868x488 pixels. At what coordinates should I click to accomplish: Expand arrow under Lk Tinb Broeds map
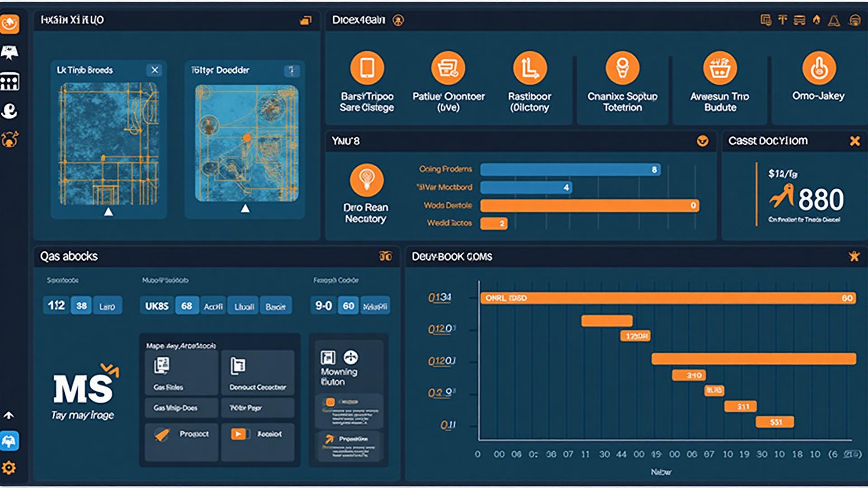tap(108, 211)
